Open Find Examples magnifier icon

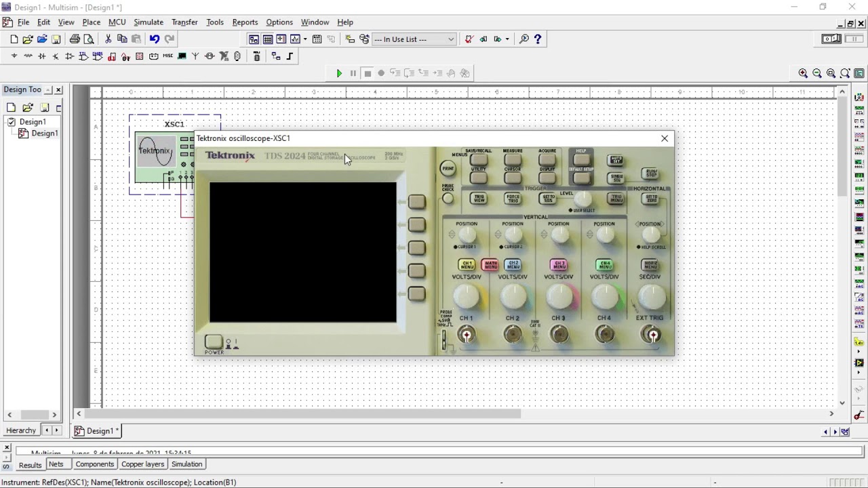coord(524,39)
